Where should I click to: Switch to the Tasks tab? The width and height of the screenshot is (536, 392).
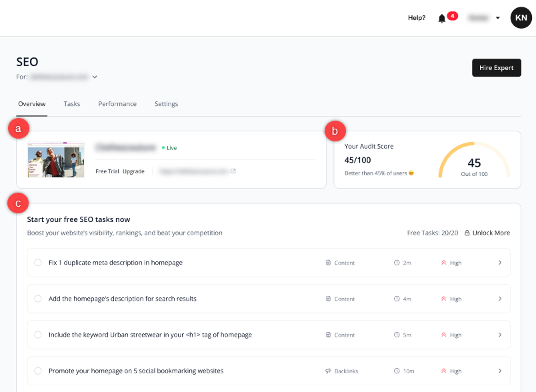(x=72, y=104)
